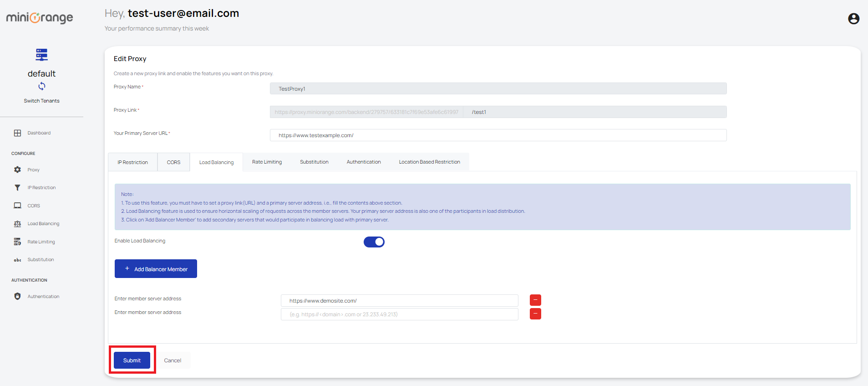Switch to the IP Restriction tab
This screenshot has height=386, width=868.
coord(132,162)
